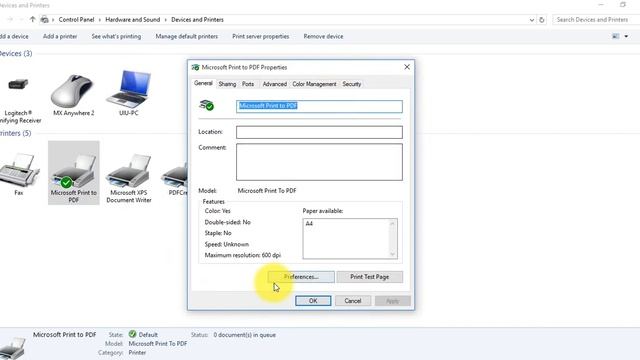The width and height of the screenshot is (640, 360).
Task: Click the printer icon beside the name field
Action: [x=207, y=105]
